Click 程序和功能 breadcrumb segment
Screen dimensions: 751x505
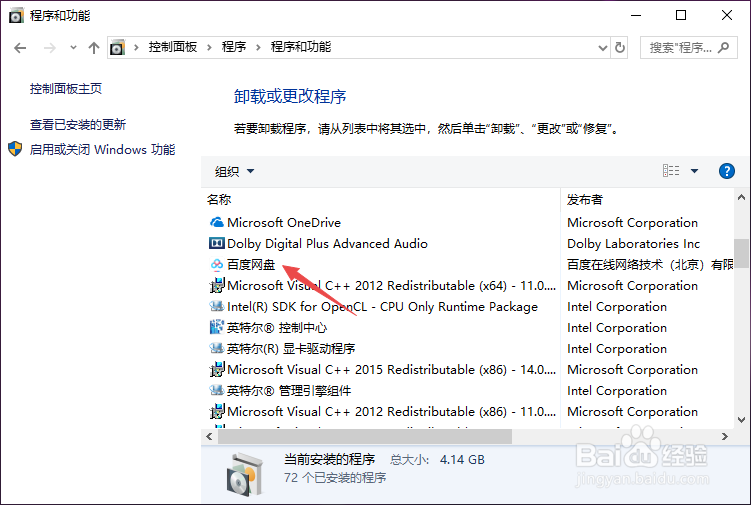[x=301, y=47]
